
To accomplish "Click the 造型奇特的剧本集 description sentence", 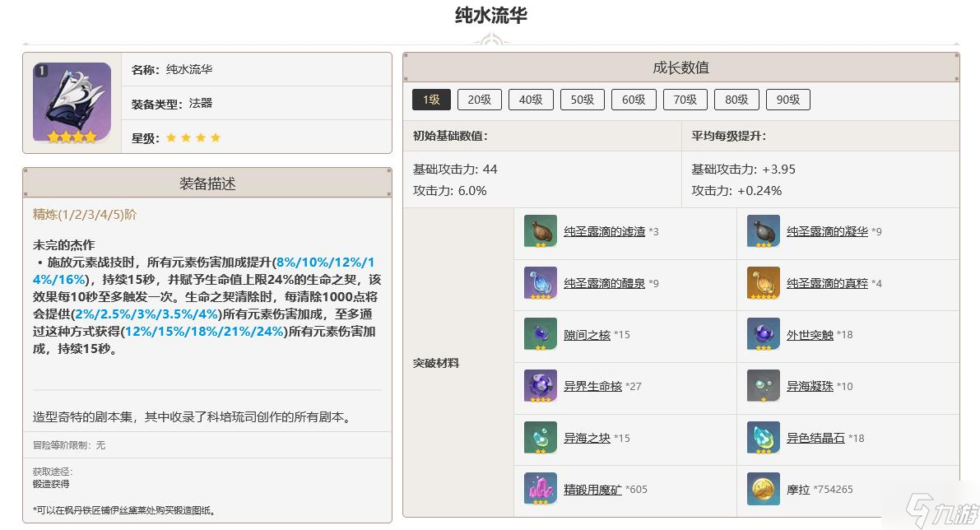I will tap(193, 417).
